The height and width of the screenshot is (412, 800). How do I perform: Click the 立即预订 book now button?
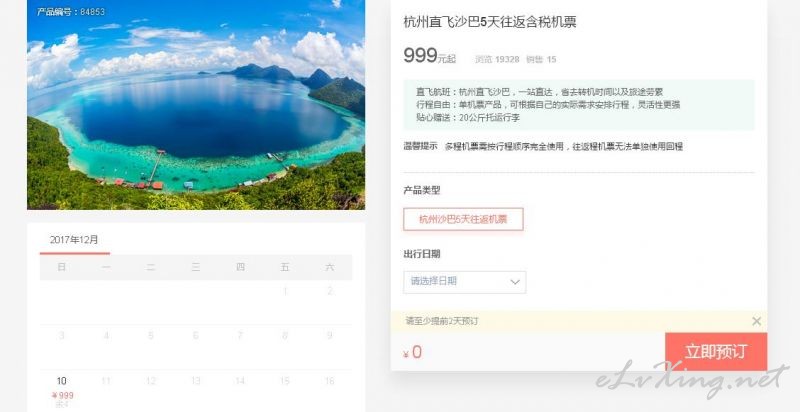pyautogui.click(x=716, y=352)
